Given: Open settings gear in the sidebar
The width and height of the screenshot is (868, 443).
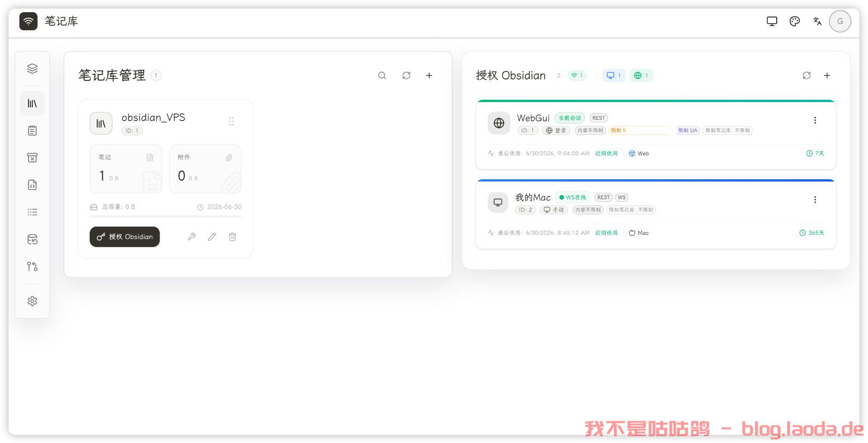Looking at the screenshot, I should click(32, 301).
